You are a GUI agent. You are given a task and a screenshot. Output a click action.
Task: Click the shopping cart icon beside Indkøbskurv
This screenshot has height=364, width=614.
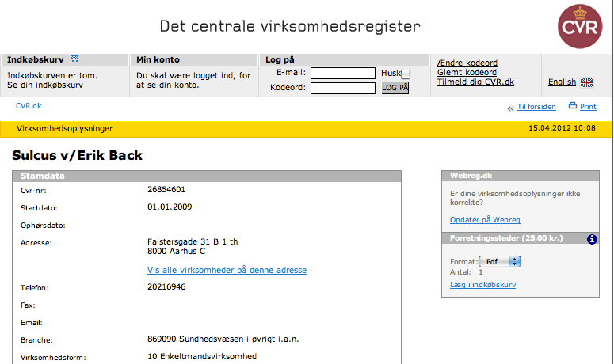click(74, 59)
